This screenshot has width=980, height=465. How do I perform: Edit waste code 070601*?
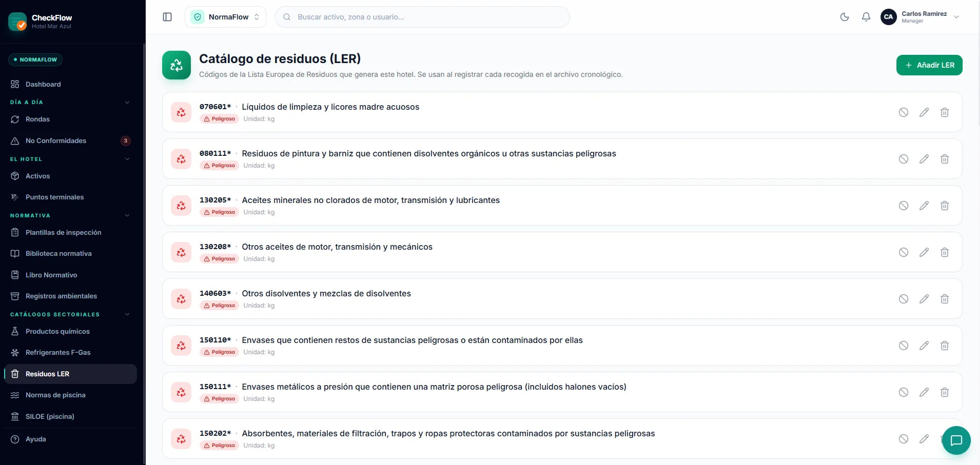coord(924,112)
